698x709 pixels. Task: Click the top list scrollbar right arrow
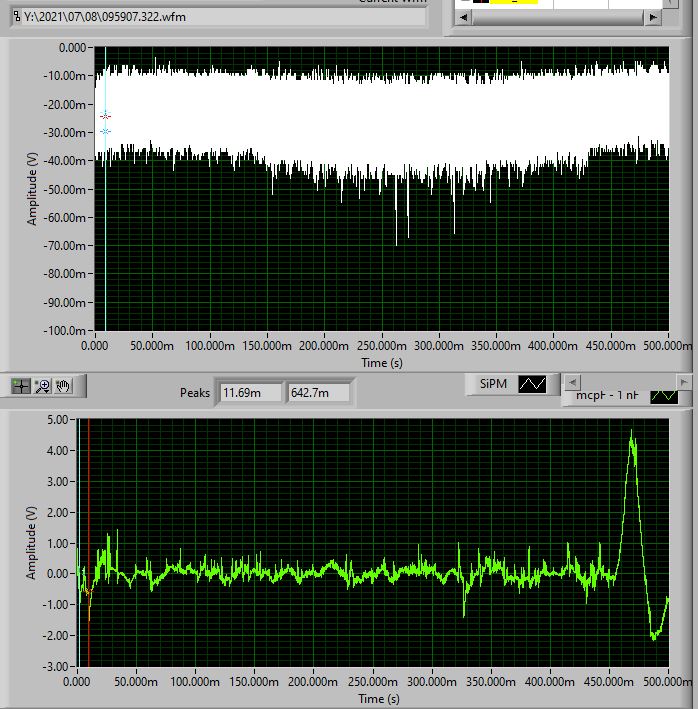653,17
